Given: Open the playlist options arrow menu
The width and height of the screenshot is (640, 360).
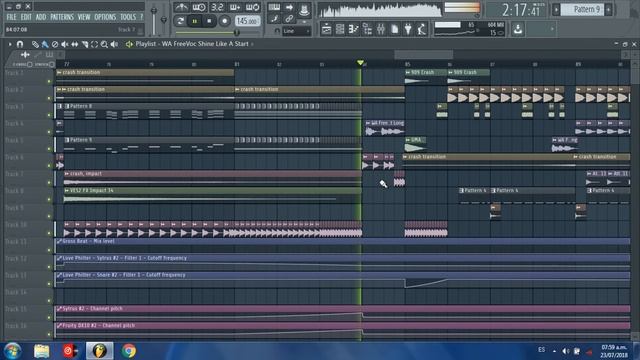Looking at the screenshot, I should point(10,44).
